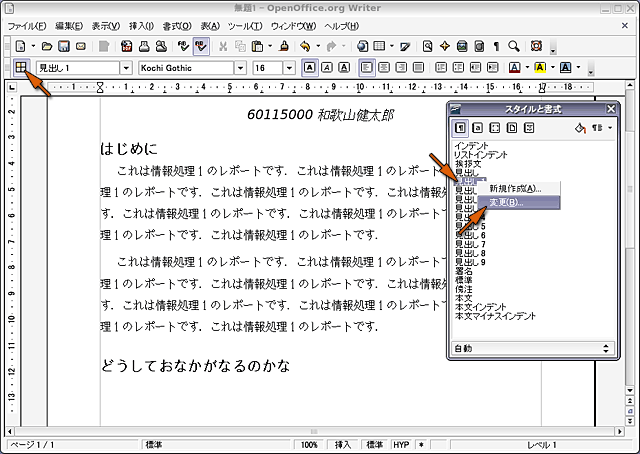The width and height of the screenshot is (640, 454).
Task: Open the OpenOffice Help lifebuoy icon
Action: point(536,46)
